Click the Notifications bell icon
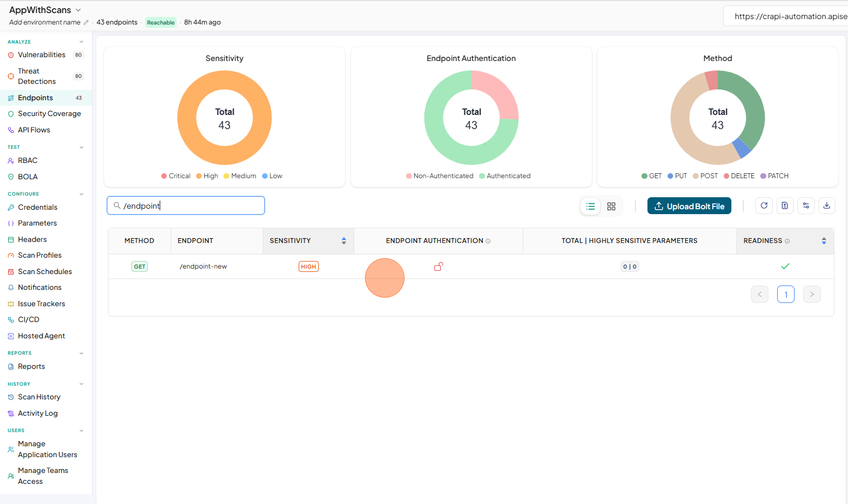 [x=11, y=288]
